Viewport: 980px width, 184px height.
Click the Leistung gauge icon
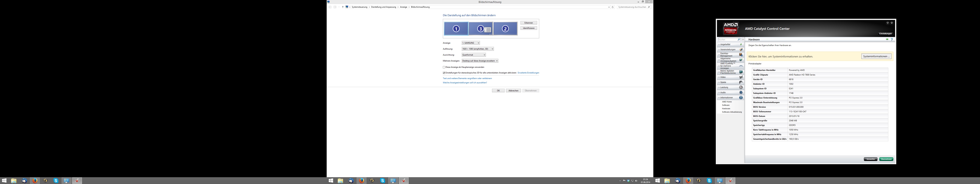[741, 87]
